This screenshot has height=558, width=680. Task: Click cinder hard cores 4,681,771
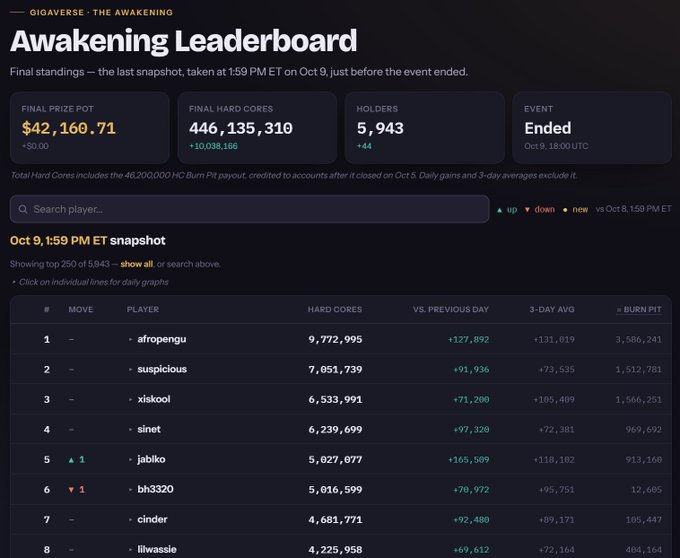335,519
